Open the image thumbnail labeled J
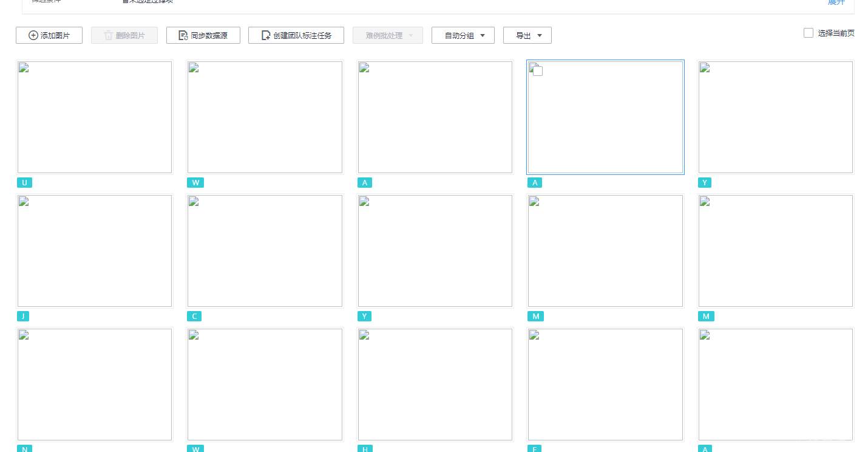The width and height of the screenshot is (868, 452). tap(95, 251)
